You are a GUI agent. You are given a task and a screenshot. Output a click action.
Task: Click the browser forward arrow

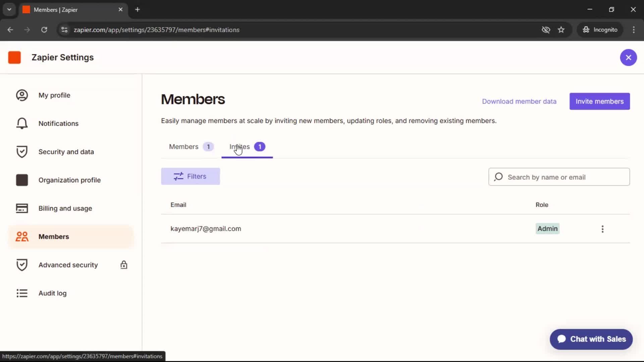tap(27, 30)
